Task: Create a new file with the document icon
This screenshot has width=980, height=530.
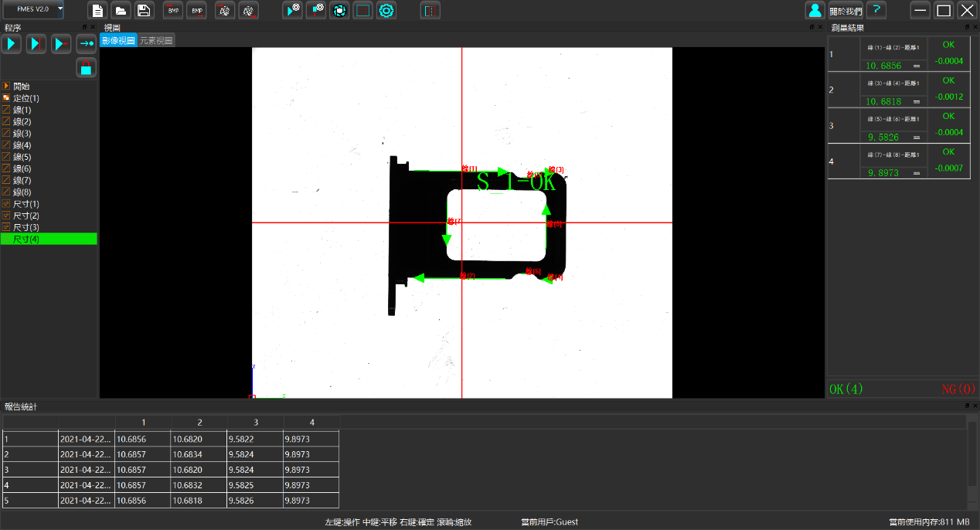Action: (x=97, y=11)
